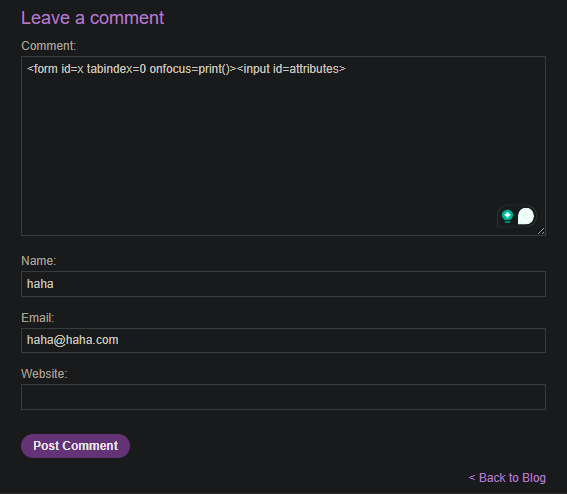
Task: Focus the empty Website input field
Action: (x=283, y=397)
